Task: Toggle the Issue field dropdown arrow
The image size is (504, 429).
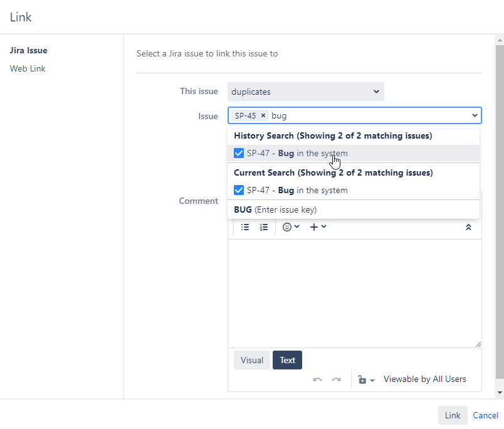Action: pyautogui.click(x=475, y=115)
